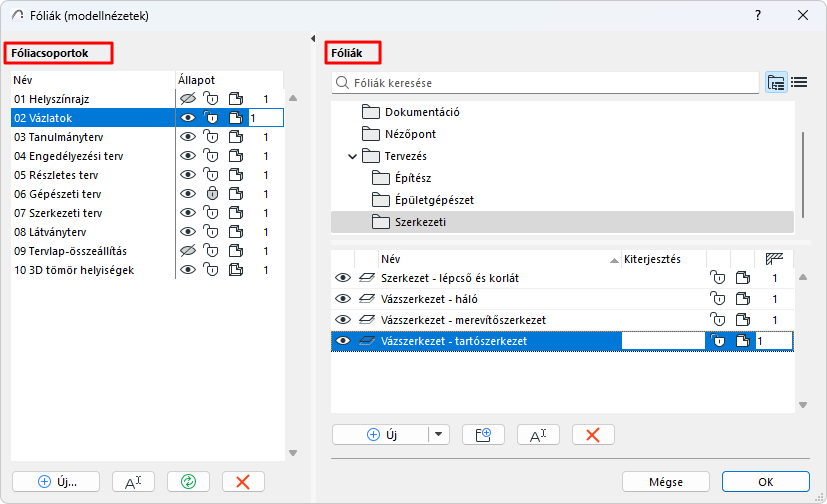Click the OK button
Viewport: 827px width, 504px height.
point(765,481)
